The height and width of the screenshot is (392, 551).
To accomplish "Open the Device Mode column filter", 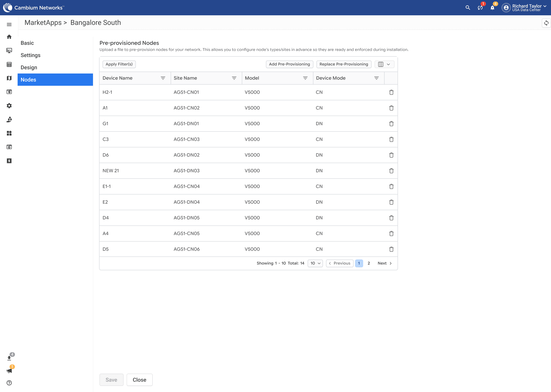I will click(376, 78).
